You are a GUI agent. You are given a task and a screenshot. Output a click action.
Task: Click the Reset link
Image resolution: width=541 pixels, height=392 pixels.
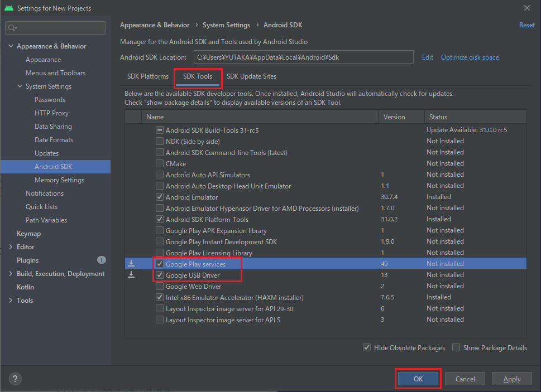[x=527, y=25]
